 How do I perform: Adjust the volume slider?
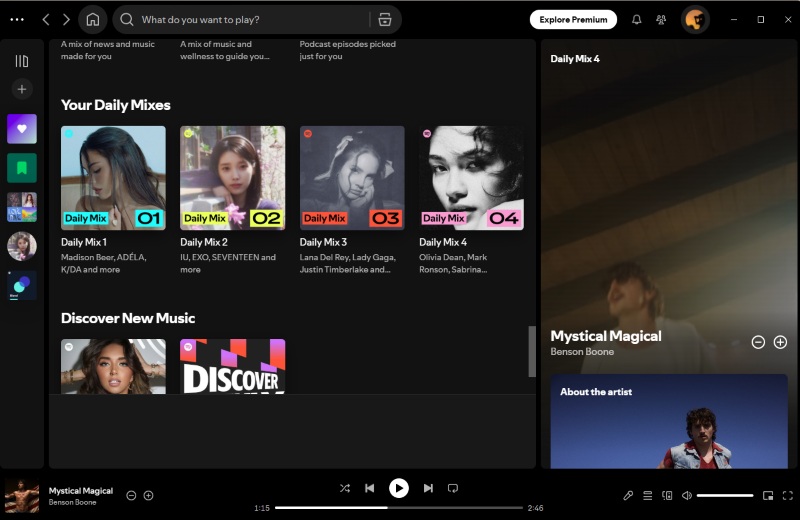pyautogui.click(x=725, y=496)
